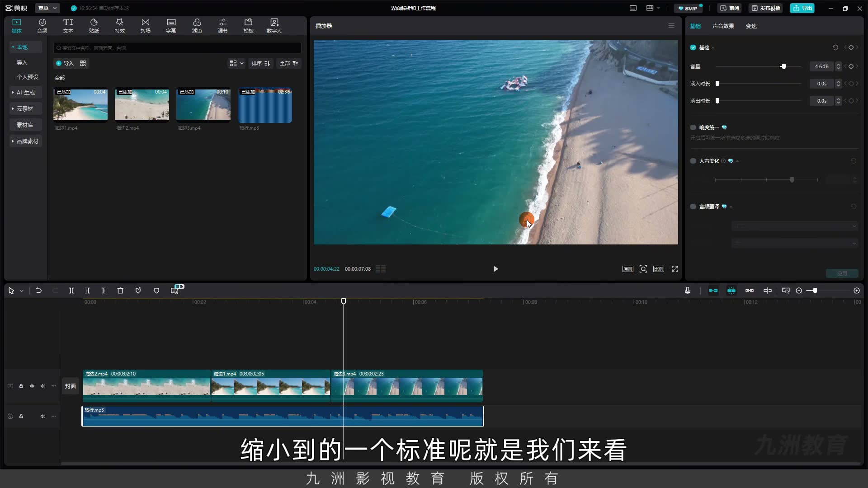Click the delete-right trim tool icon
868x488 pixels.
[104, 291]
